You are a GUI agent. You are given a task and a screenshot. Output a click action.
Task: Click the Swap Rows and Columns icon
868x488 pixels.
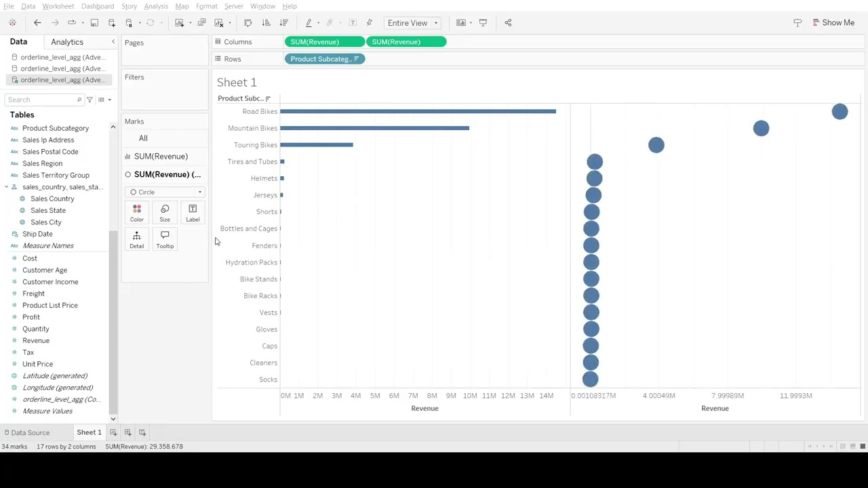pos(248,23)
